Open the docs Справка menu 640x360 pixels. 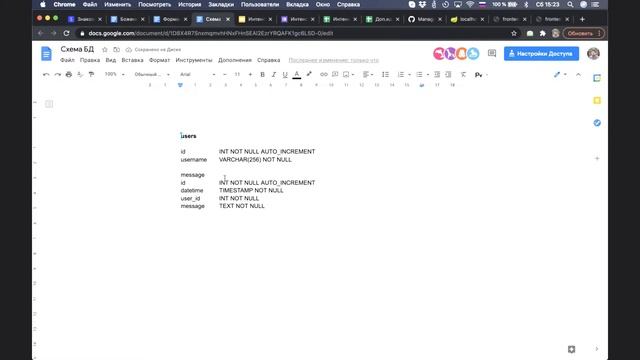point(269,60)
